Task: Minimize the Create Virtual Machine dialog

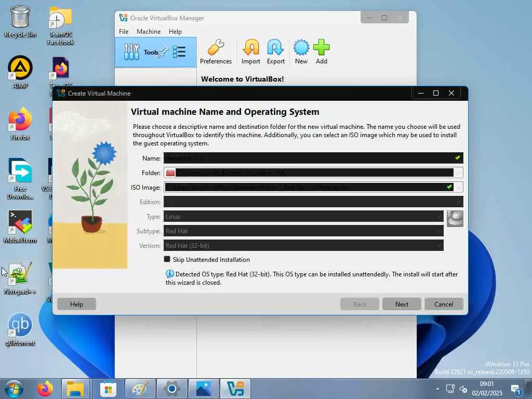Action: pos(421,93)
